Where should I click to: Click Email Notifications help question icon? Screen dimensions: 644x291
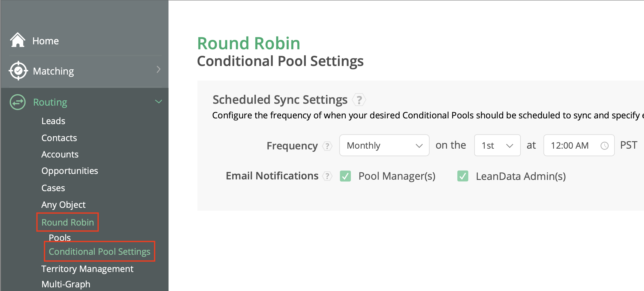327,176
